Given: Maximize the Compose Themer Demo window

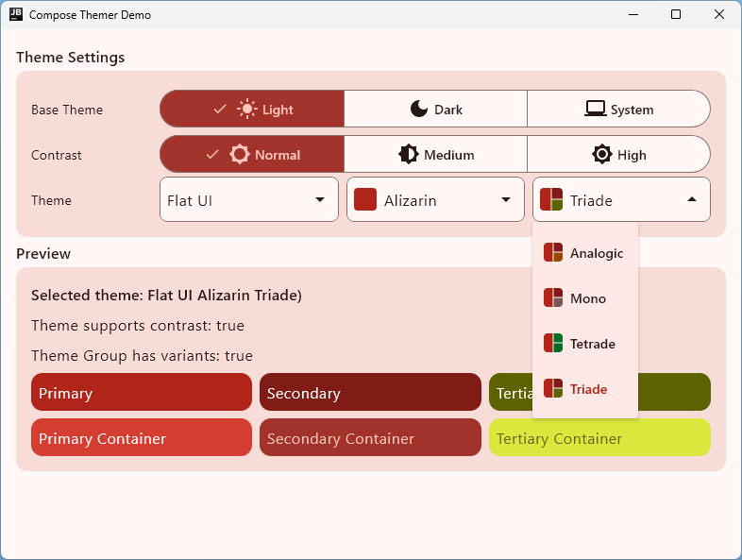Looking at the screenshot, I should (x=676, y=15).
